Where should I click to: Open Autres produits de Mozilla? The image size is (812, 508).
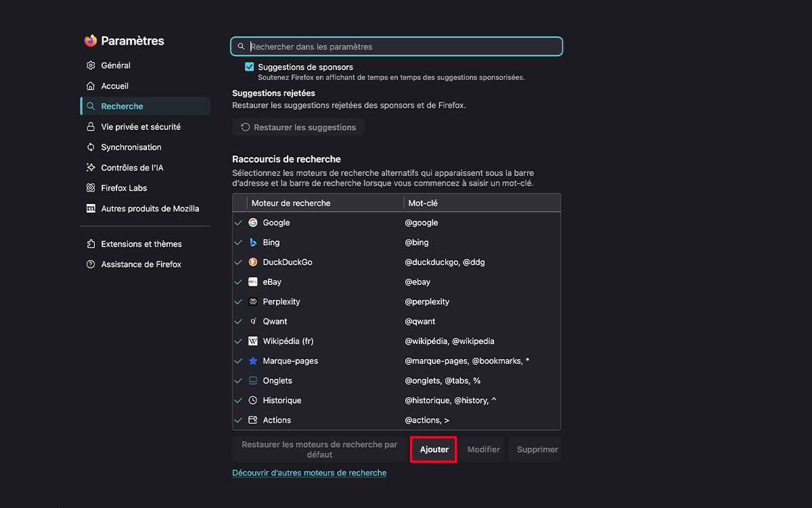coord(145,209)
